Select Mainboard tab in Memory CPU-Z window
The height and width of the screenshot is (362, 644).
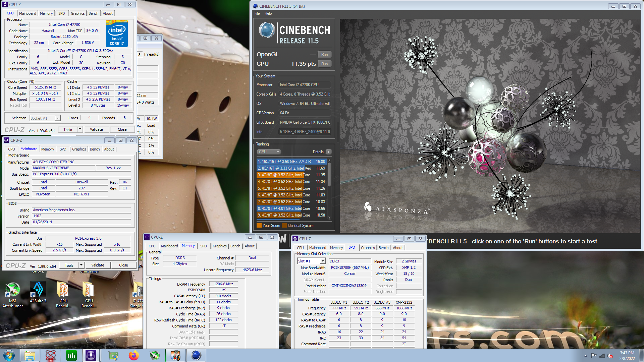tap(169, 246)
